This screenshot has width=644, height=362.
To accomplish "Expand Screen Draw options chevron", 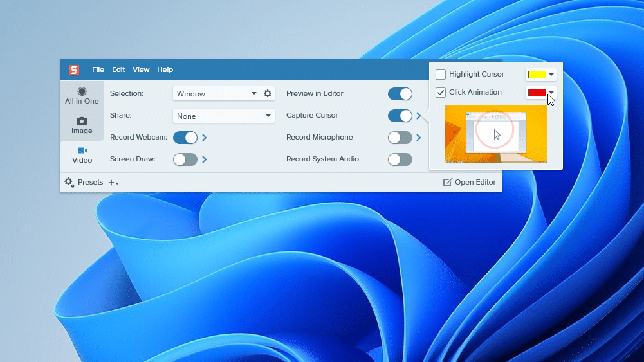I will [x=205, y=159].
